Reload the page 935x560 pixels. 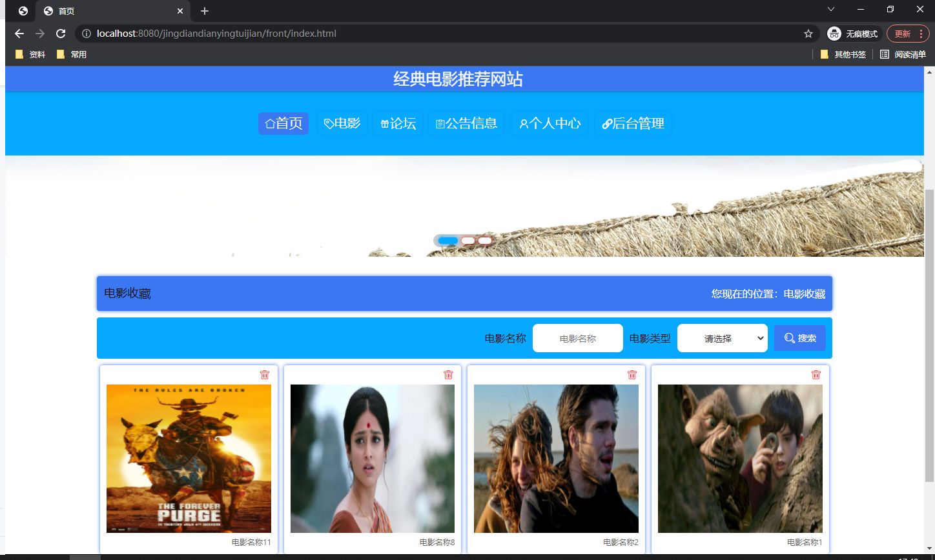(x=61, y=34)
